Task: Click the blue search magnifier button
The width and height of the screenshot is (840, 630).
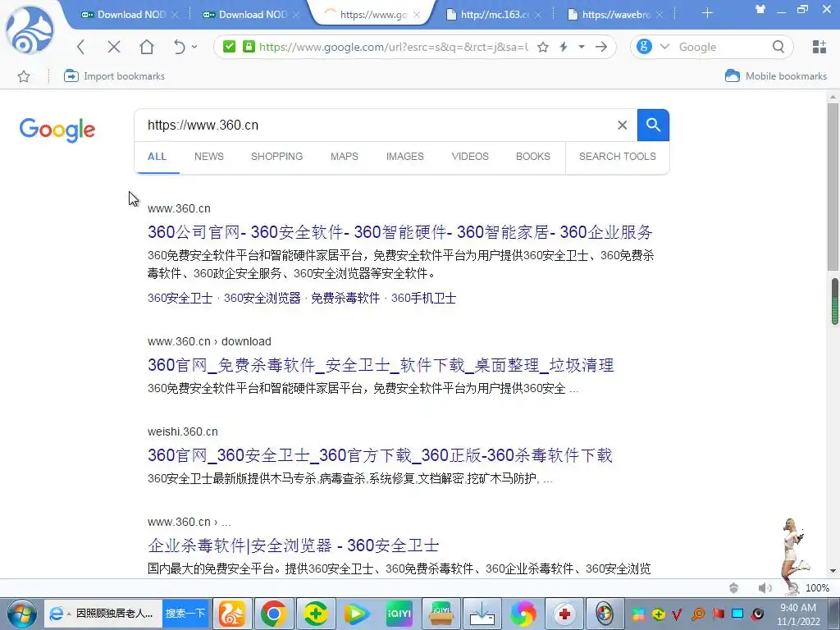Action: coord(653,126)
